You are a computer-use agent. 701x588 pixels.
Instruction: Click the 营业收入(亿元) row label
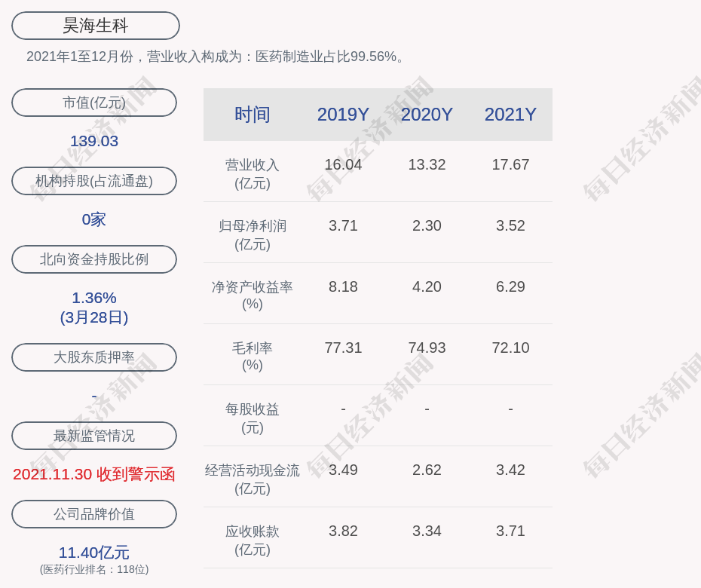coord(253,174)
